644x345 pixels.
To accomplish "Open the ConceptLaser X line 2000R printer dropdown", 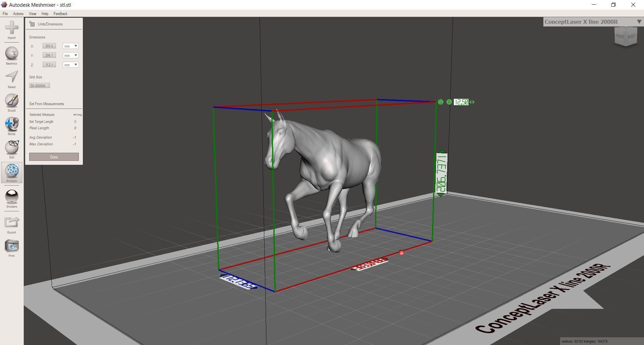I will pyautogui.click(x=639, y=21).
